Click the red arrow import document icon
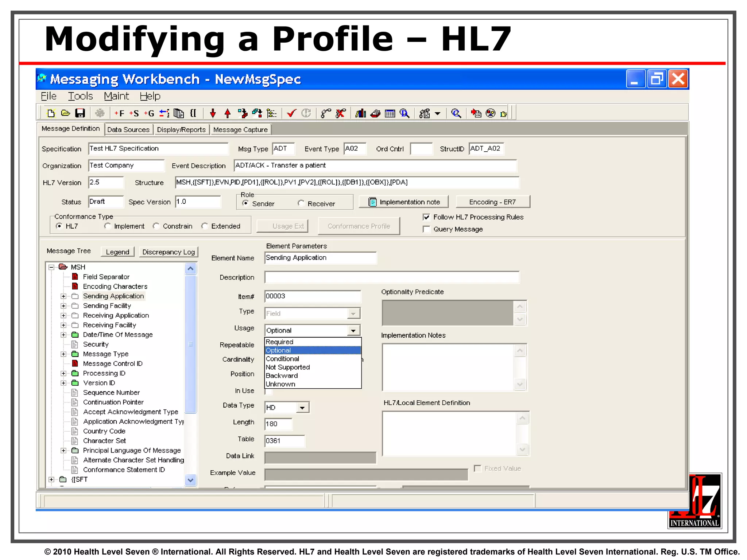This screenshot has width=747, height=560. [476, 113]
